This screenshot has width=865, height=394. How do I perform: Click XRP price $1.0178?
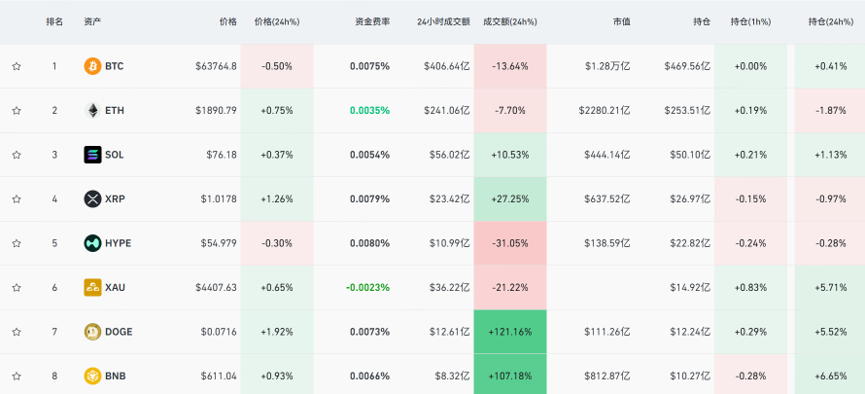(x=218, y=199)
